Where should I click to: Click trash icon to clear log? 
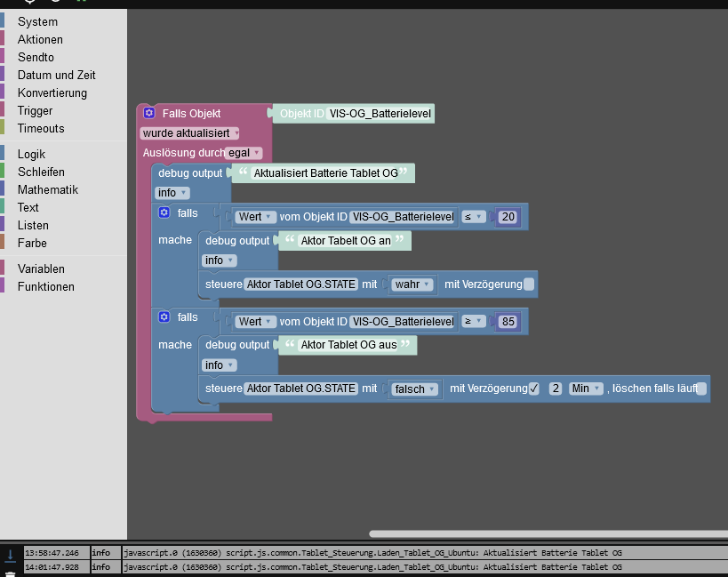click(x=10, y=574)
